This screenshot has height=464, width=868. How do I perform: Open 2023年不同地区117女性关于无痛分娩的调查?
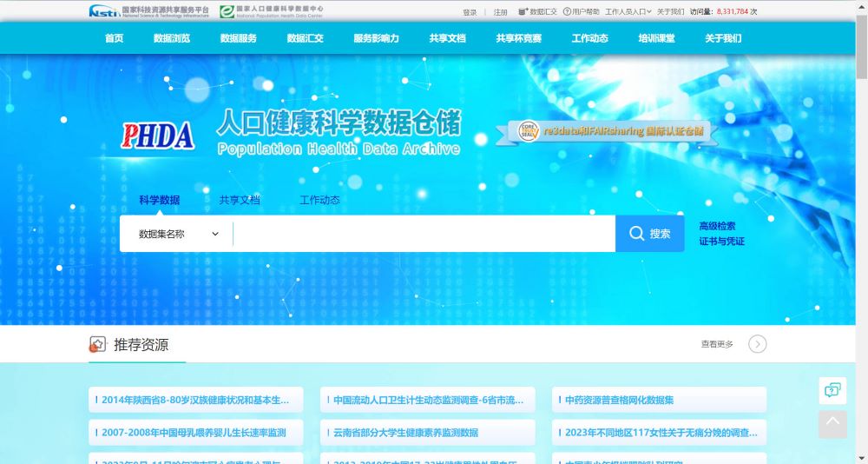660,433
